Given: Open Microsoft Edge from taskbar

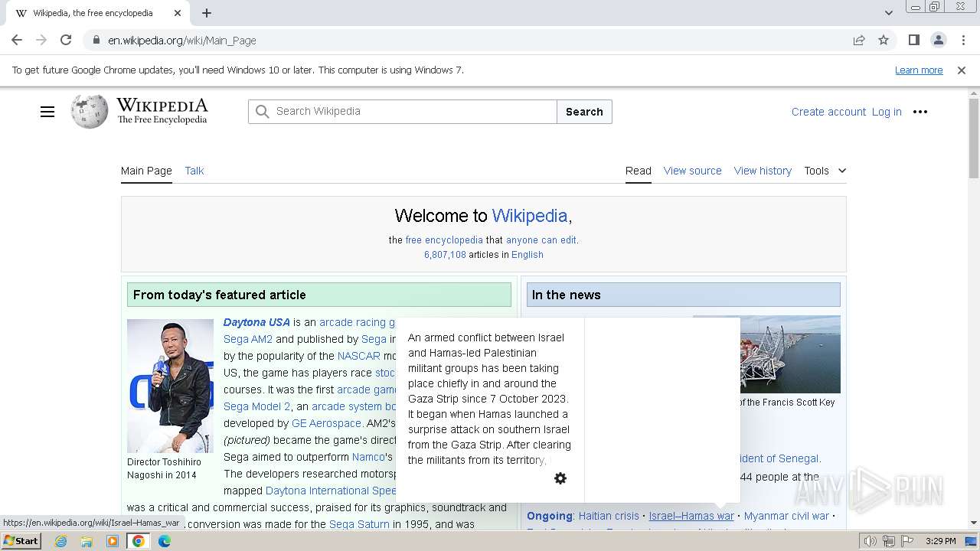Looking at the screenshot, I should click(164, 541).
